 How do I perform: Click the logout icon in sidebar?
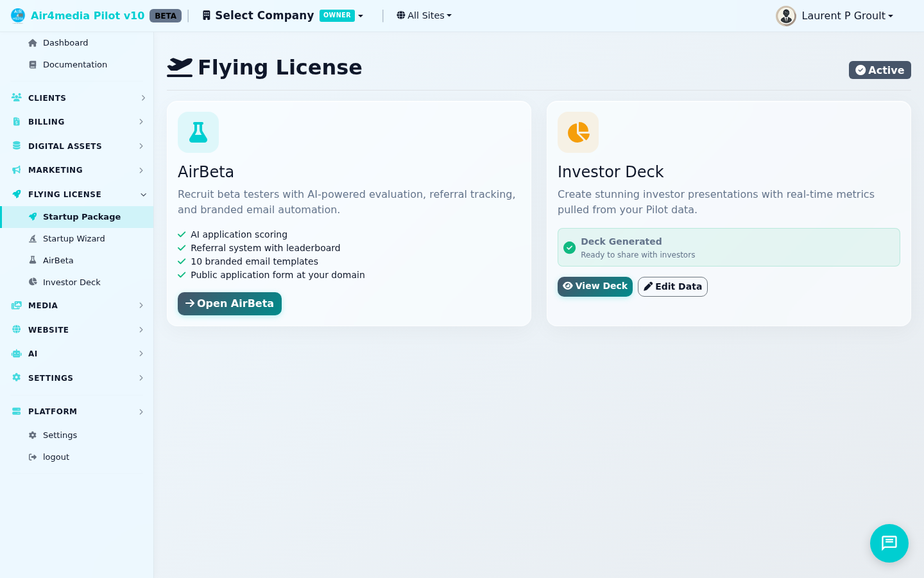[x=33, y=457]
